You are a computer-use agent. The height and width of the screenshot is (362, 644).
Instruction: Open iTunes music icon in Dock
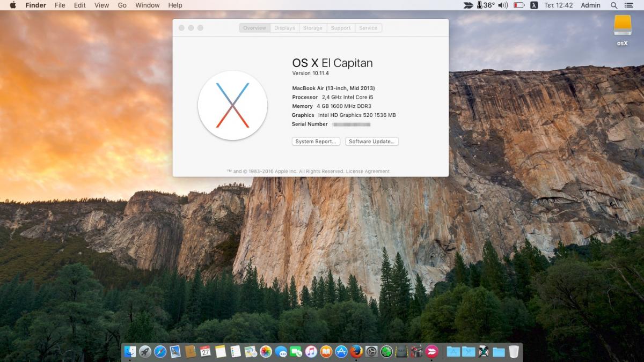pyautogui.click(x=311, y=352)
